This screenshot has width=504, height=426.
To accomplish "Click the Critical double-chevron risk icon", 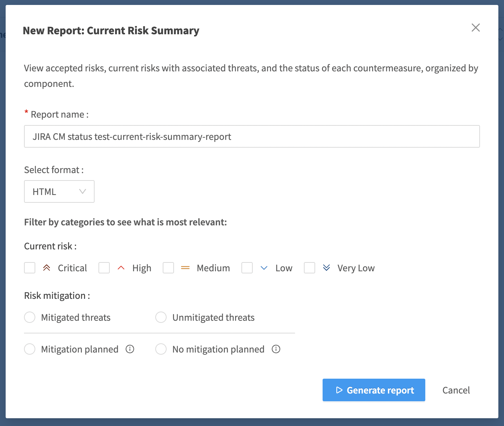I will 47,268.
